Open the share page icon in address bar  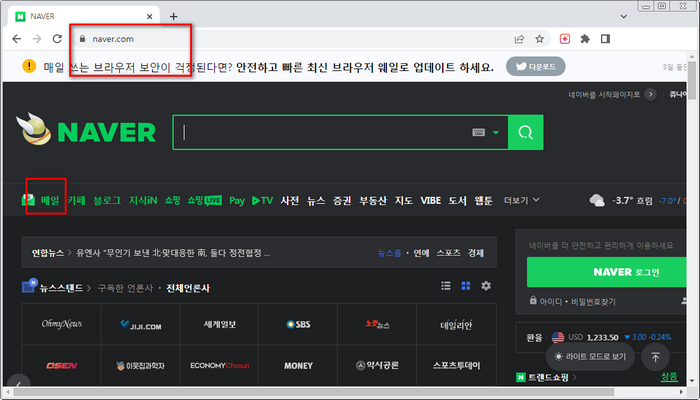point(519,39)
